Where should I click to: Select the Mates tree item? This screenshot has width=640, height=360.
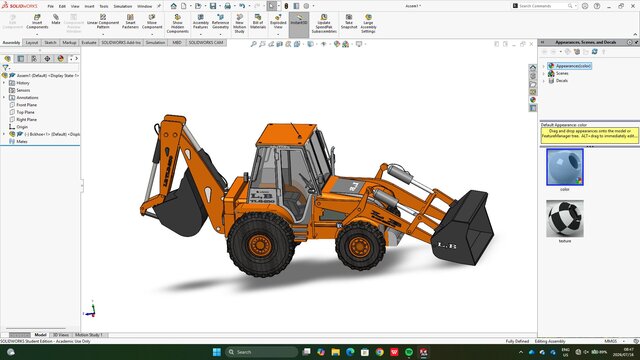(x=22, y=142)
